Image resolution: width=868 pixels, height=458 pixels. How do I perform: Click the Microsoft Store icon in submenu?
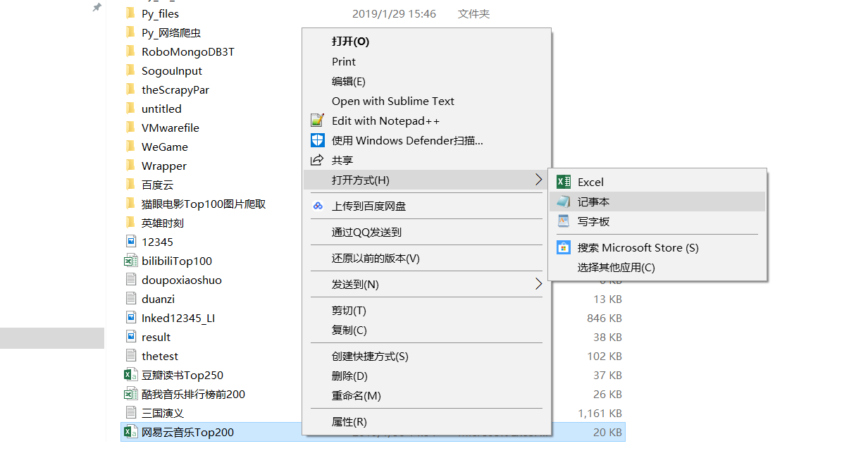click(x=563, y=247)
